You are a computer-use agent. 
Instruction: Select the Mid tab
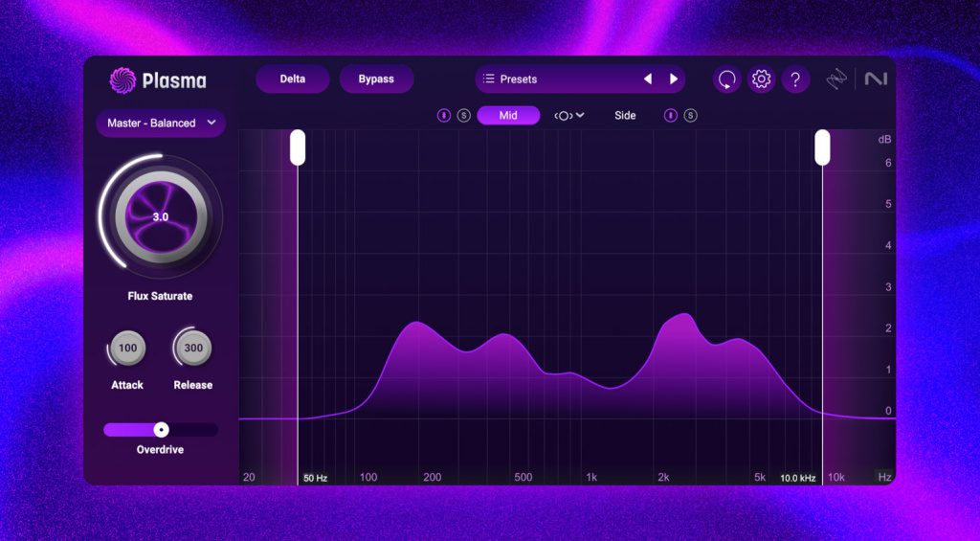tap(508, 116)
